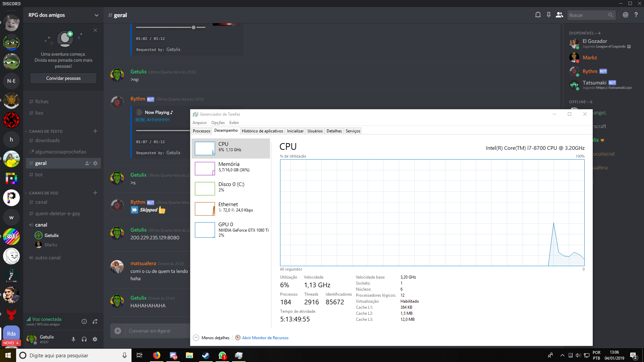644x362 pixels.
Task: Switch to Serviços tab
Action: coord(353,131)
